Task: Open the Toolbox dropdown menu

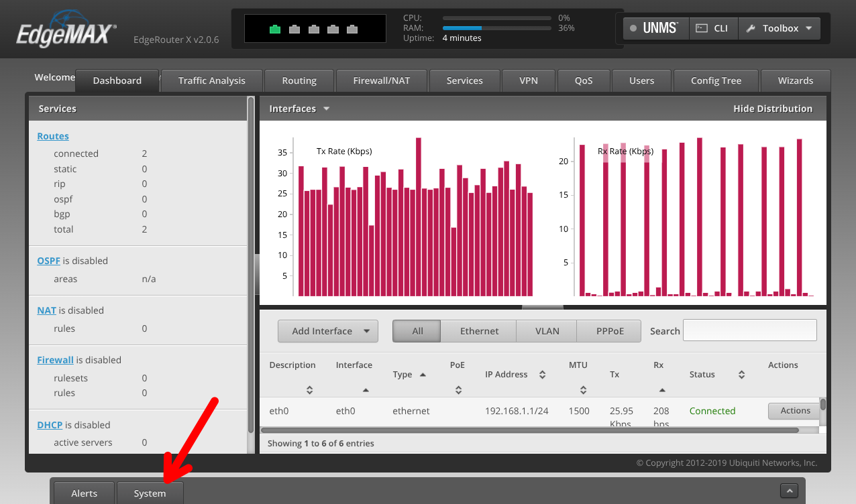Action: [780, 28]
